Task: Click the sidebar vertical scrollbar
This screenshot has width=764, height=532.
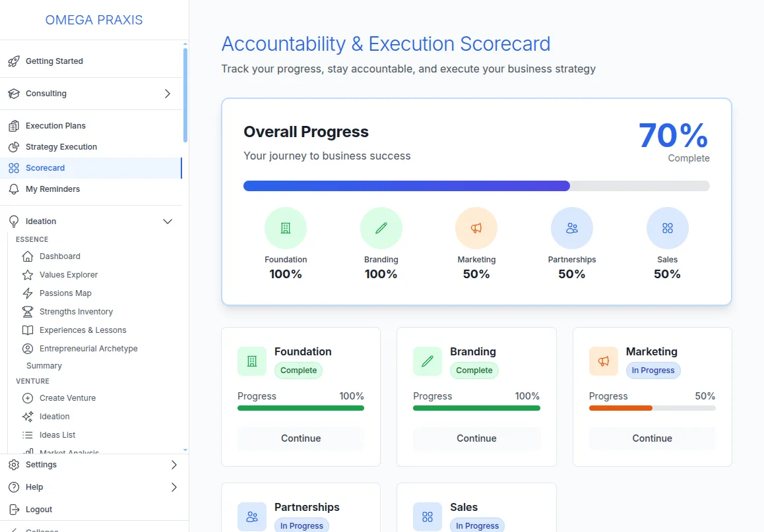Action: tap(185, 95)
